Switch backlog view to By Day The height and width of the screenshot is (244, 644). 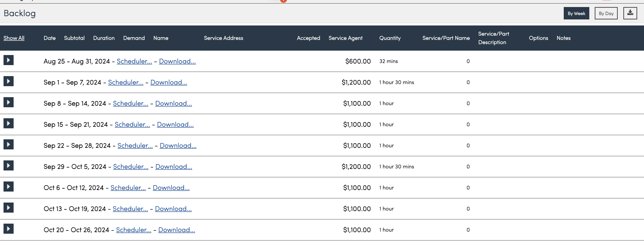(x=606, y=13)
